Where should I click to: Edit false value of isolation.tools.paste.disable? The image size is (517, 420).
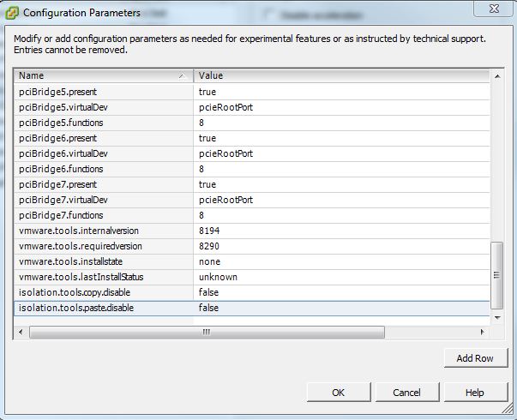click(341, 308)
